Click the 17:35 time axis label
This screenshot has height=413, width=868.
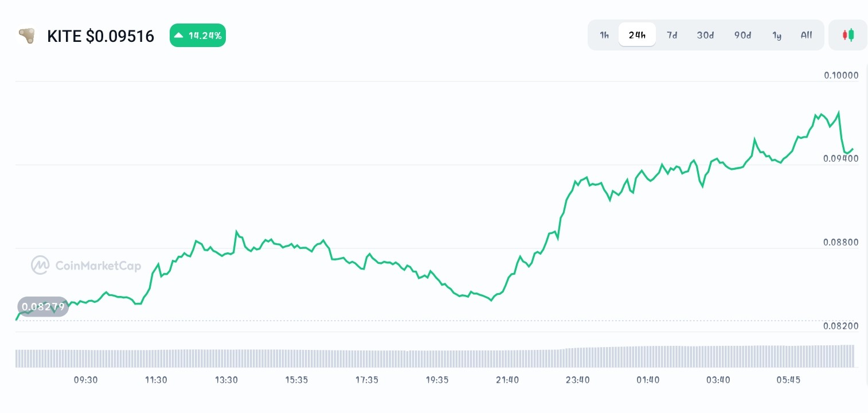point(366,380)
